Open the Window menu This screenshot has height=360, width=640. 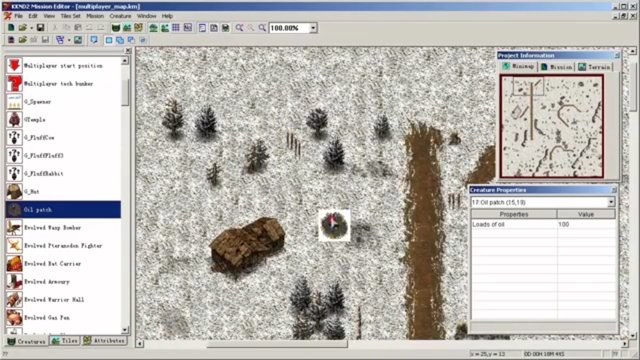pos(146,16)
